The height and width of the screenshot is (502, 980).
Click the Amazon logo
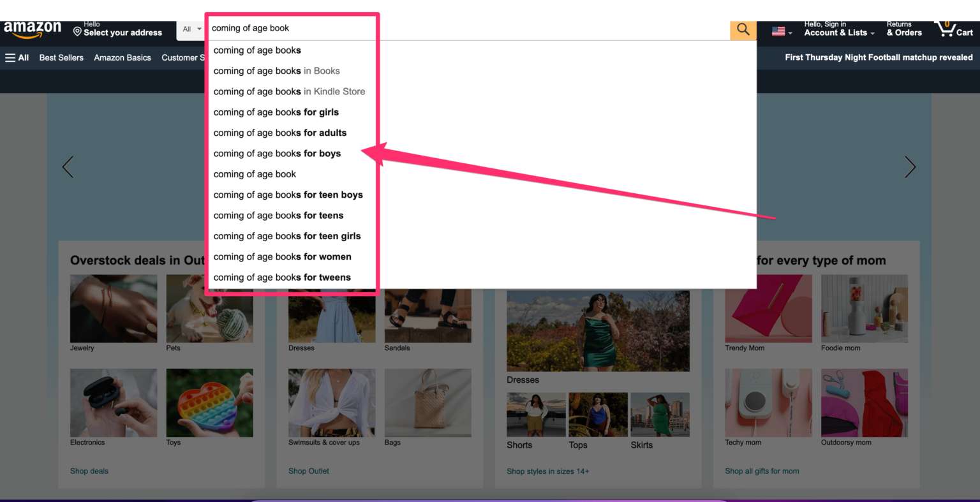click(x=32, y=29)
